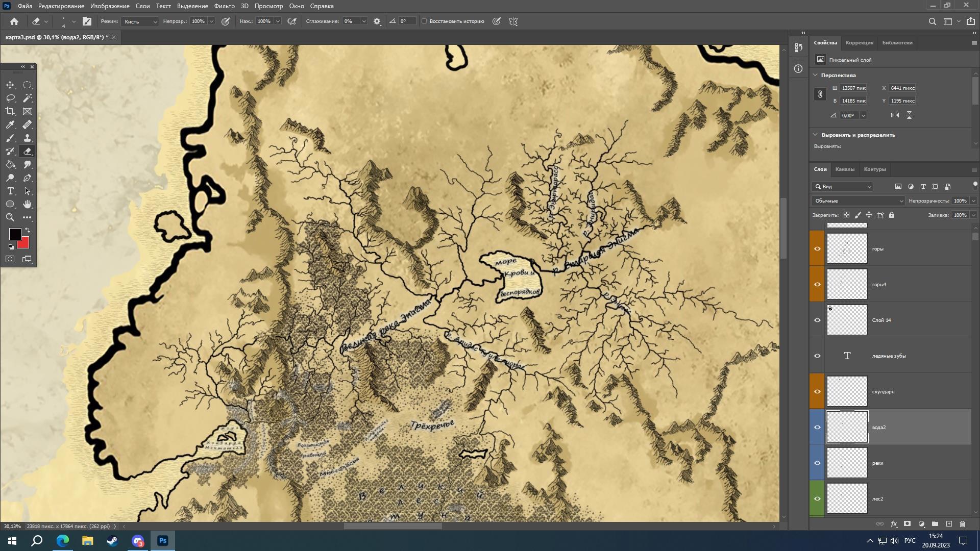Select the Move tool
980x551 pixels.
click(x=10, y=85)
